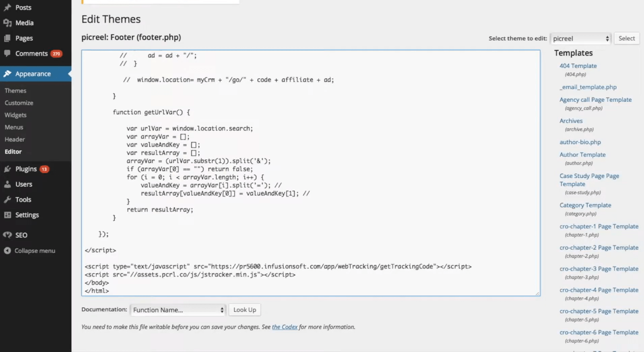Viewport: 644px width, 352px height.
Task: Click the Pages icon in sidebar
Action: coord(7,38)
